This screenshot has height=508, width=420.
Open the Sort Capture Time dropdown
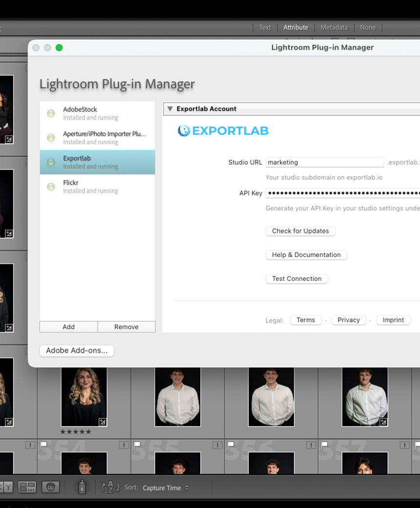click(x=166, y=488)
